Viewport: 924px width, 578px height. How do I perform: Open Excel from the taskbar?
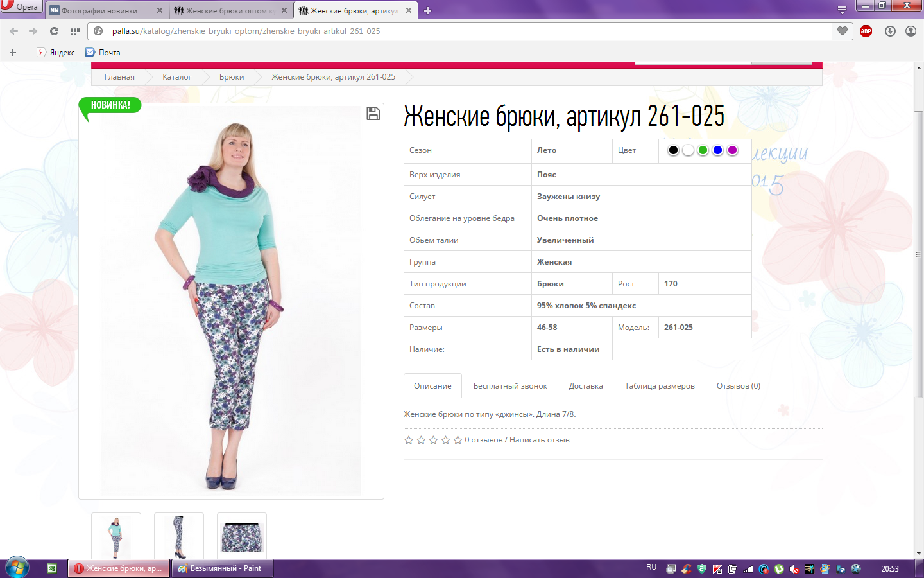52,568
